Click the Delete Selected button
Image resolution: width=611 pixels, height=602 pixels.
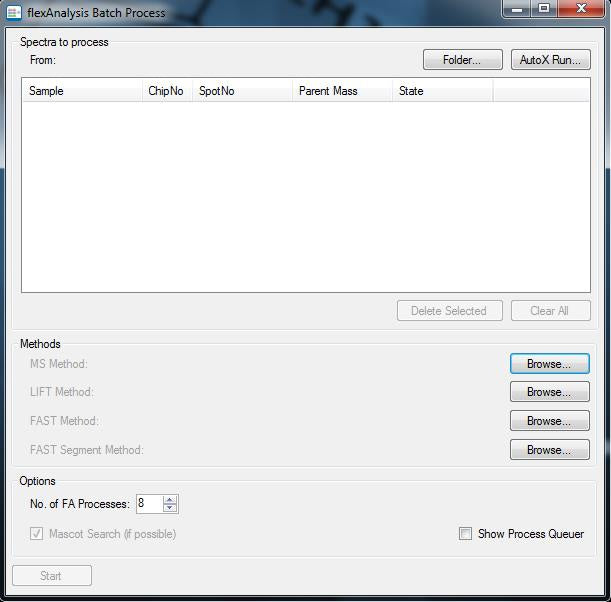[x=450, y=311]
